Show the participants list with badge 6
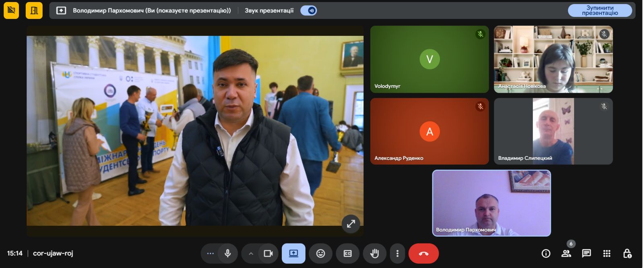The height and width of the screenshot is (268, 644). tap(566, 253)
